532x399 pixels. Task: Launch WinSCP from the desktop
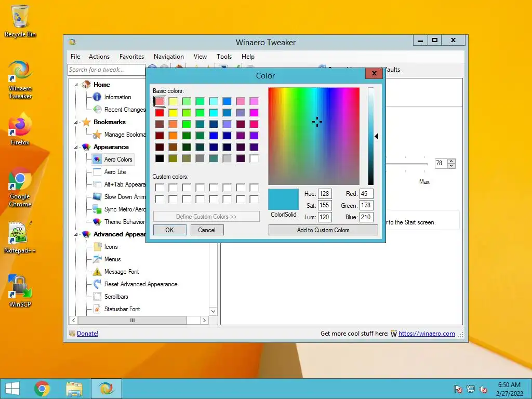point(20,291)
